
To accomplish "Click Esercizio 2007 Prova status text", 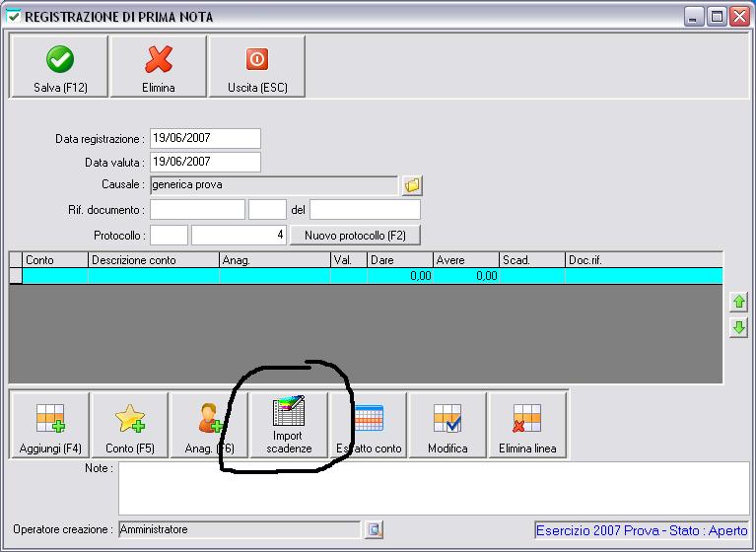I will pos(642,530).
